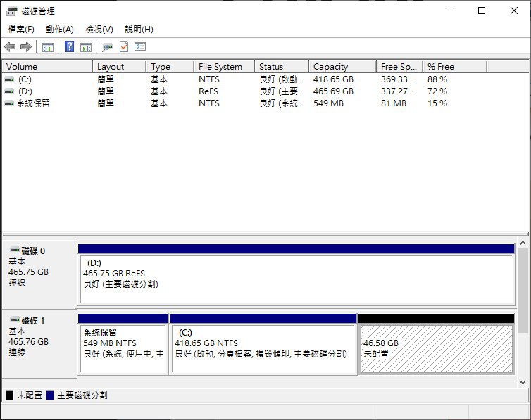531x420 pixels.
Task: Minimize the 磁碟管理 window
Action: [x=450, y=11]
